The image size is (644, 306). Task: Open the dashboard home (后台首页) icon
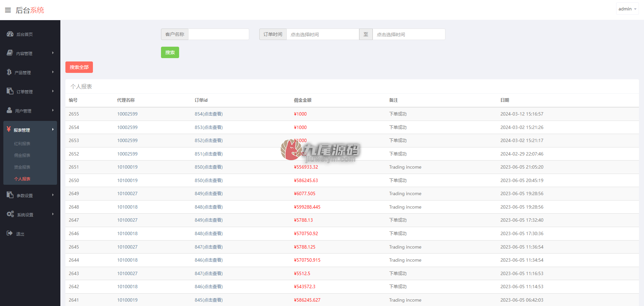(10, 34)
